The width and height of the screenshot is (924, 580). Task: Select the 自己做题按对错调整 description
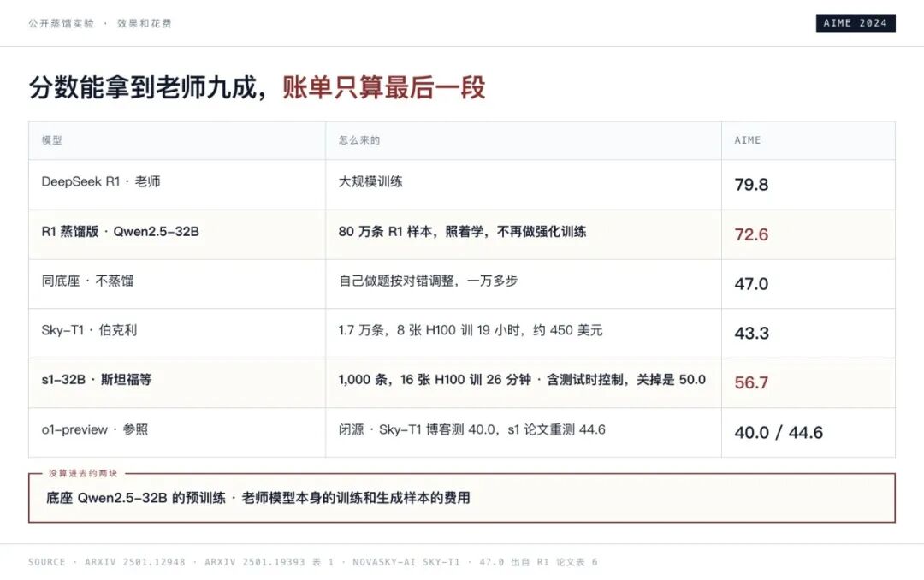(428, 281)
